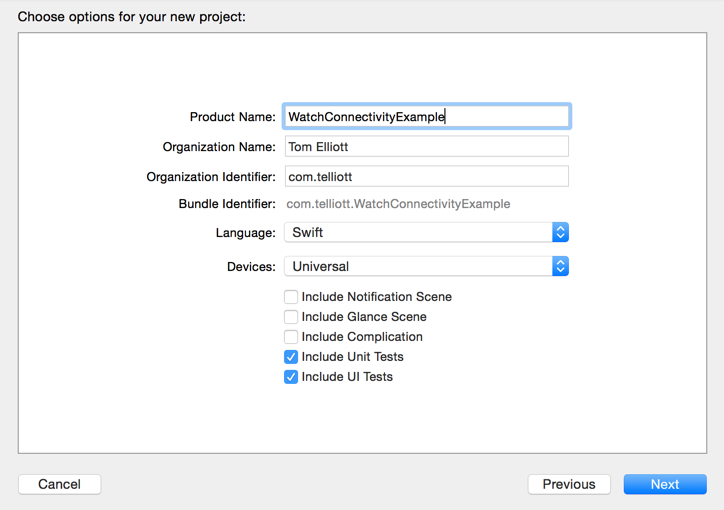
Task: Click the Organization Name field
Action: click(426, 147)
